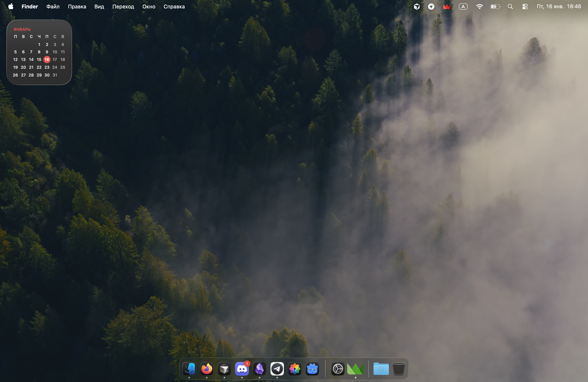Image resolution: width=588 pixels, height=382 pixels.
Task: Show battery status menu
Action: click(x=495, y=7)
